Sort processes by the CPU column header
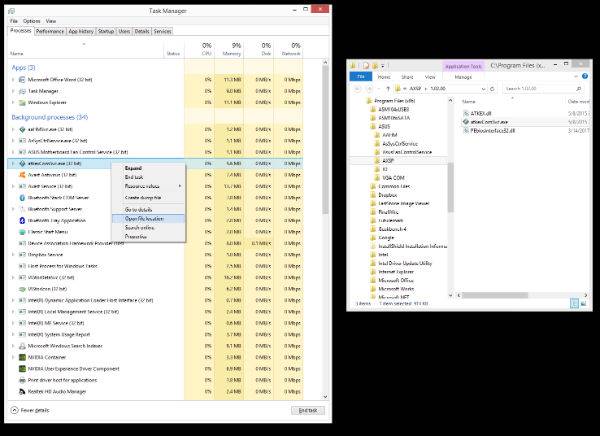The image size is (600, 436). [x=200, y=49]
